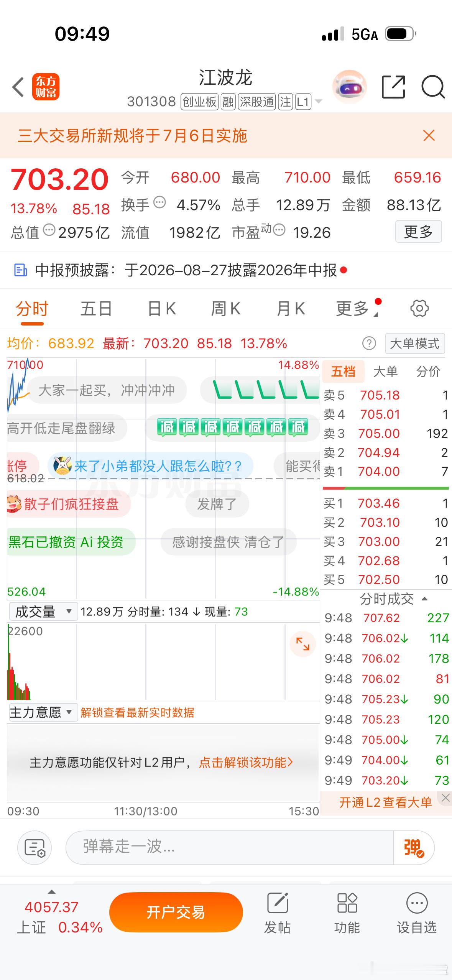452x980 pixels.
Task: Tap the danmaku 来了小弟都没人跟怎么啦
Action: point(150,466)
